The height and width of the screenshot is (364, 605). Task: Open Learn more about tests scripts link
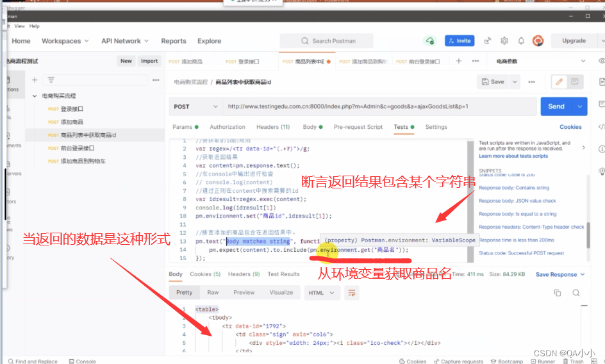click(513, 156)
